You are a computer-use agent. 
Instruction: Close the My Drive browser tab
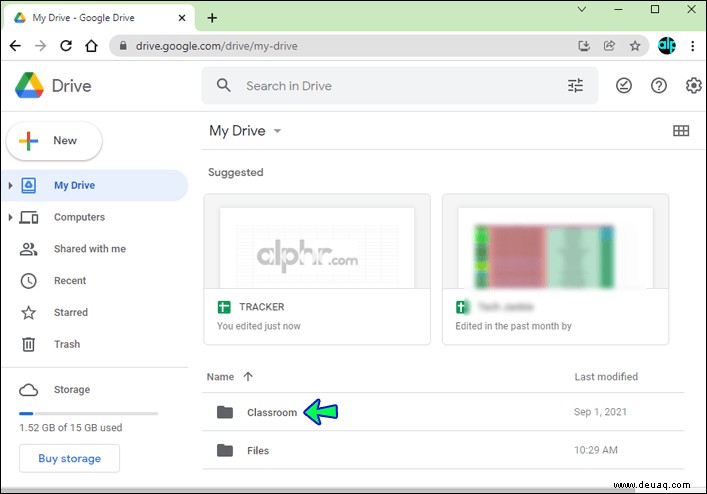pyautogui.click(x=182, y=18)
